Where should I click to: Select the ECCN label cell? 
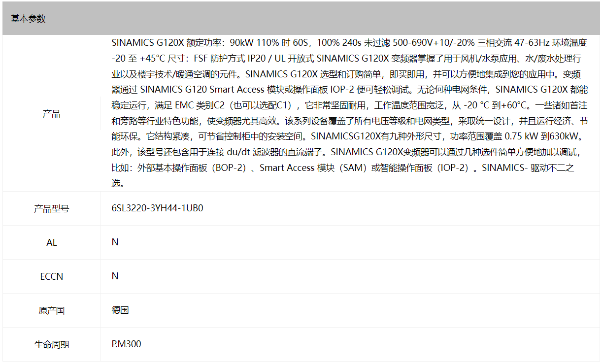[52, 276]
